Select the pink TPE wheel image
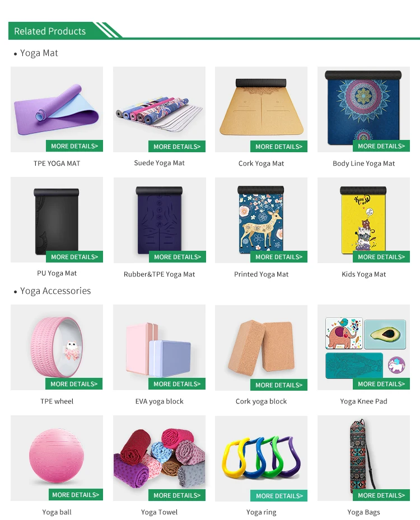Image resolution: width=420 pixels, height=520 pixels. [57, 347]
